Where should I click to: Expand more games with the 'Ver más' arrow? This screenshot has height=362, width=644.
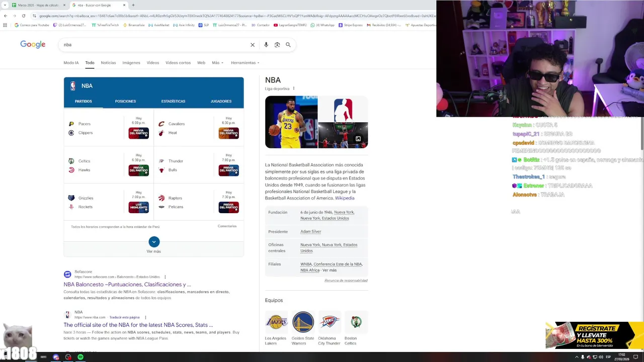tap(154, 242)
